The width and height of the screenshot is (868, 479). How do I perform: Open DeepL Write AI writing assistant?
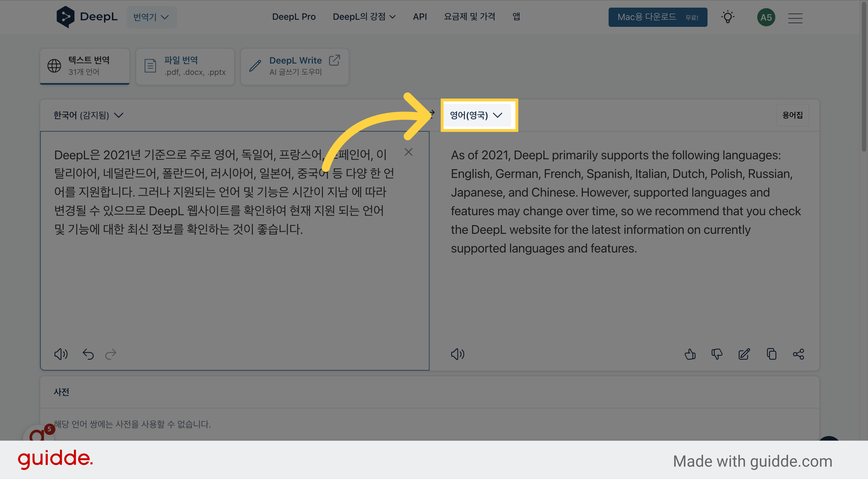294,66
